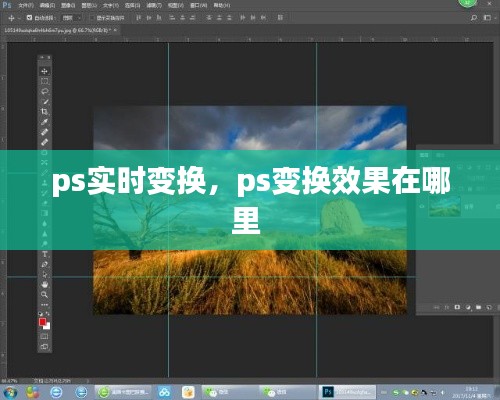Select the Hand tool
Image resolution: width=500 pixels, height=400 pixels.
(x=44, y=285)
